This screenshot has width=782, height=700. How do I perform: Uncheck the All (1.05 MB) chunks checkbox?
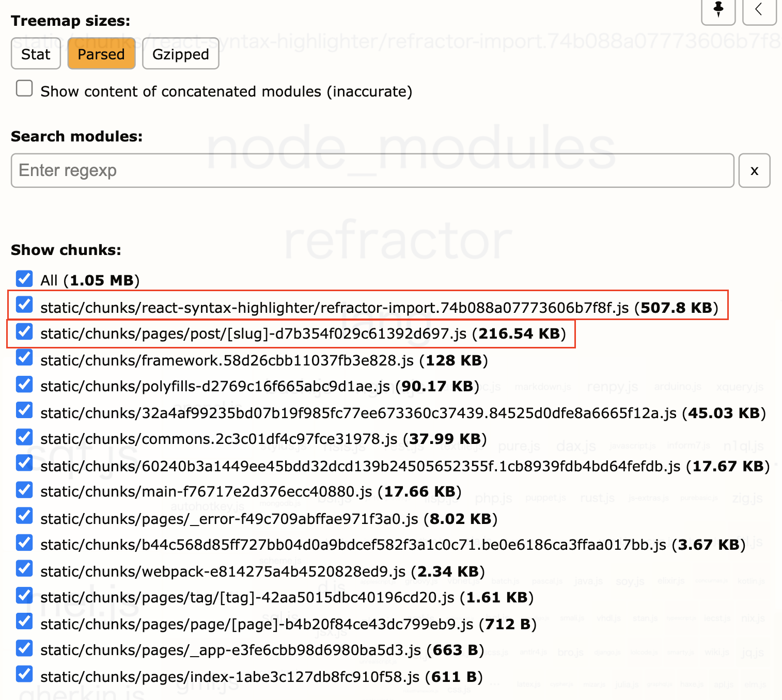24,278
